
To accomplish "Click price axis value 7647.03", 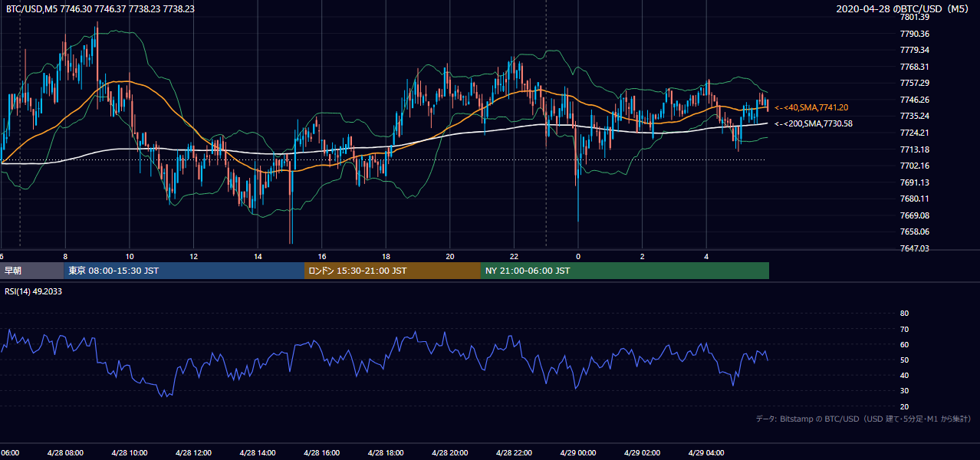I will (x=915, y=248).
